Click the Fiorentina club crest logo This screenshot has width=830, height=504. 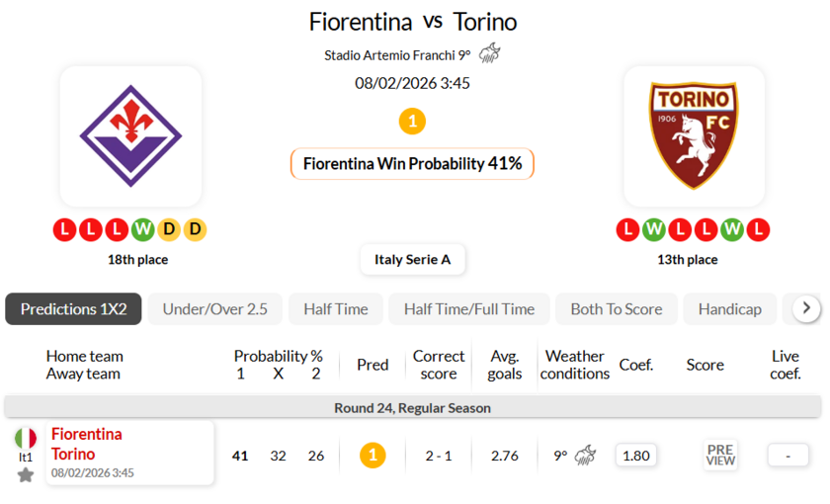pyautogui.click(x=130, y=135)
